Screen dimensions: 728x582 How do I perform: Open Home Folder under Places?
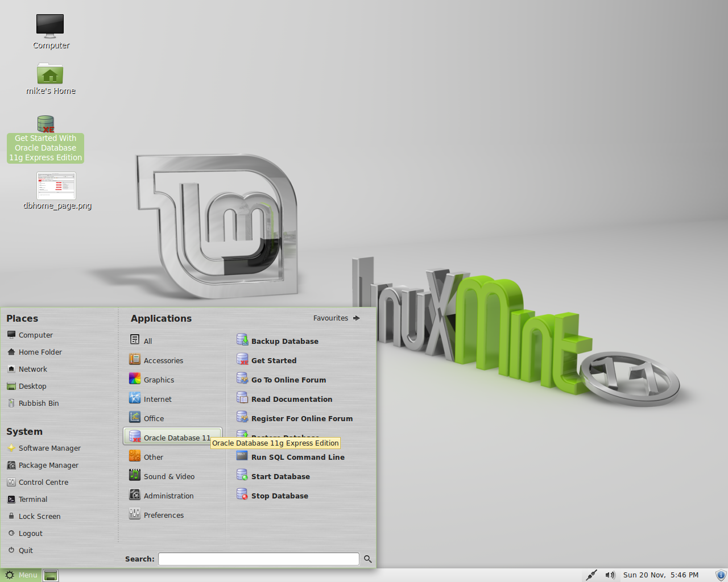point(35,352)
